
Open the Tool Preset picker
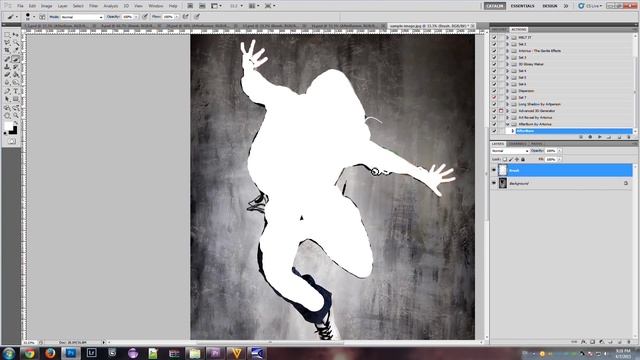coord(12,17)
